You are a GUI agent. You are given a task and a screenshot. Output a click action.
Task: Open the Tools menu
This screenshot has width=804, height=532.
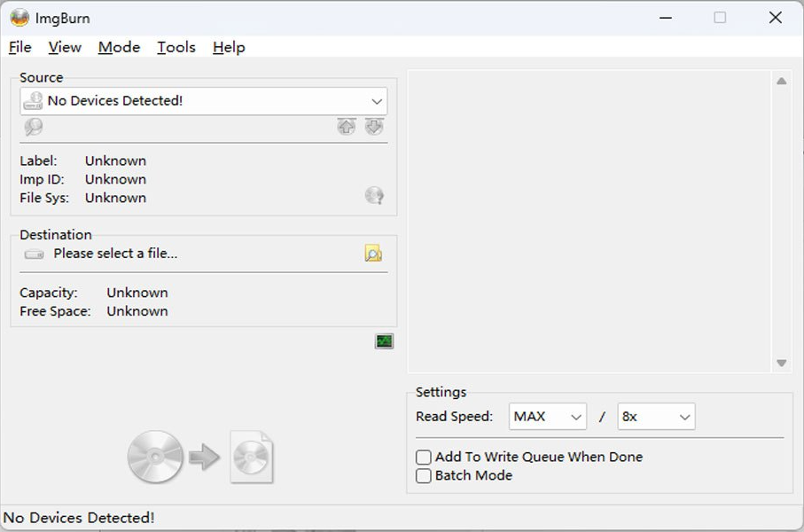click(x=176, y=47)
